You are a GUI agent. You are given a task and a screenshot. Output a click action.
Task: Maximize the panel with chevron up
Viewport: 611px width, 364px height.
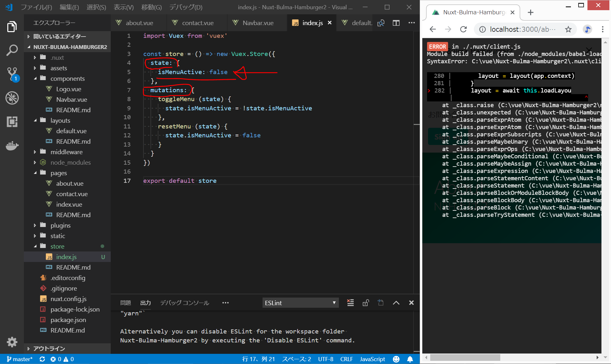pyautogui.click(x=396, y=303)
